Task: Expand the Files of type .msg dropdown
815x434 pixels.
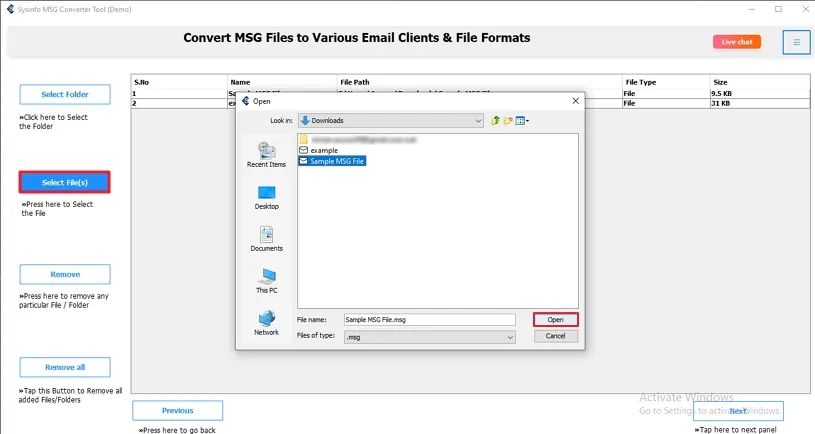Action: 430,337
